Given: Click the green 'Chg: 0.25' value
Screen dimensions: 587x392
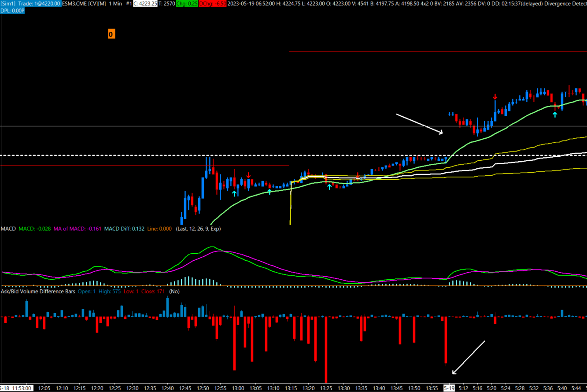Looking at the screenshot, I should pyautogui.click(x=187, y=4).
